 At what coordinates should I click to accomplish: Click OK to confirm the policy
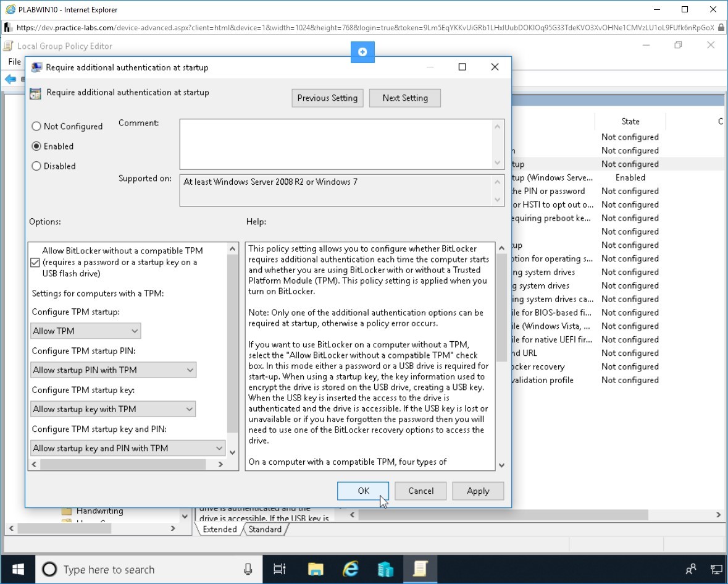(x=363, y=491)
